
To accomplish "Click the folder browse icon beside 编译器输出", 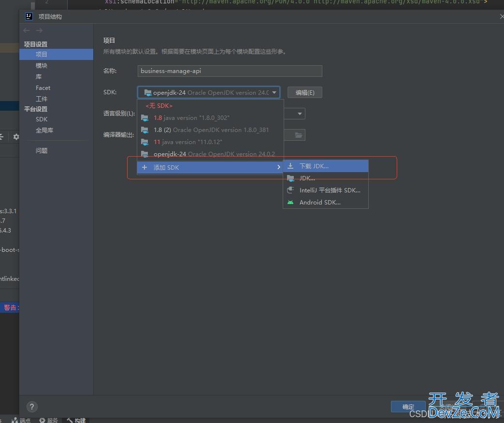I will pyautogui.click(x=299, y=135).
